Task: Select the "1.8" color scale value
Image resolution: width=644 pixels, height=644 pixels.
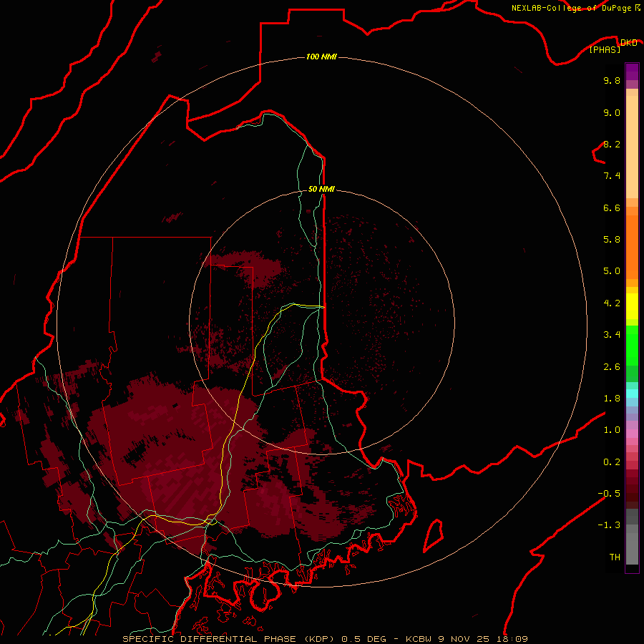Action: (x=612, y=399)
